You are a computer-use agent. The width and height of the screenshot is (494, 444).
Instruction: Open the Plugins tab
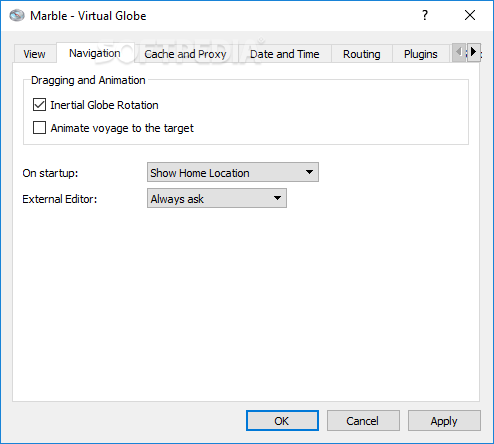[x=421, y=54]
